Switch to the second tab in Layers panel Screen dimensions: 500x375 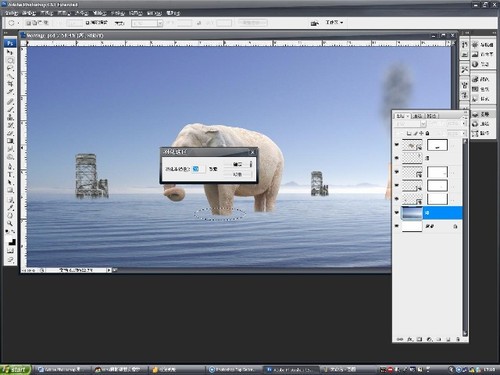(x=418, y=116)
